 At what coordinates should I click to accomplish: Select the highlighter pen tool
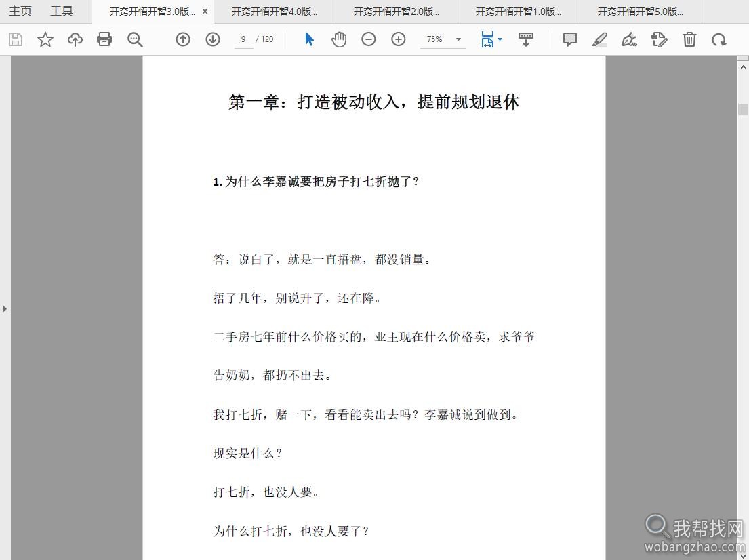[599, 39]
